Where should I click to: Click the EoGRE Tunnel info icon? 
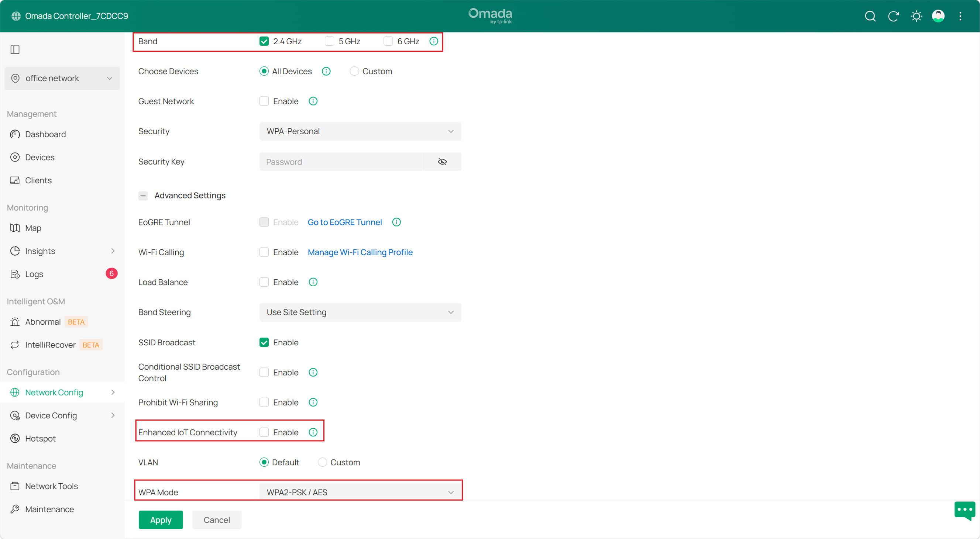[396, 222]
